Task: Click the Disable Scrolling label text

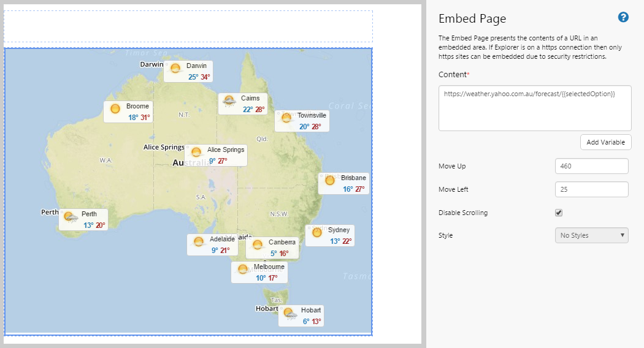Action: tap(463, 213)
